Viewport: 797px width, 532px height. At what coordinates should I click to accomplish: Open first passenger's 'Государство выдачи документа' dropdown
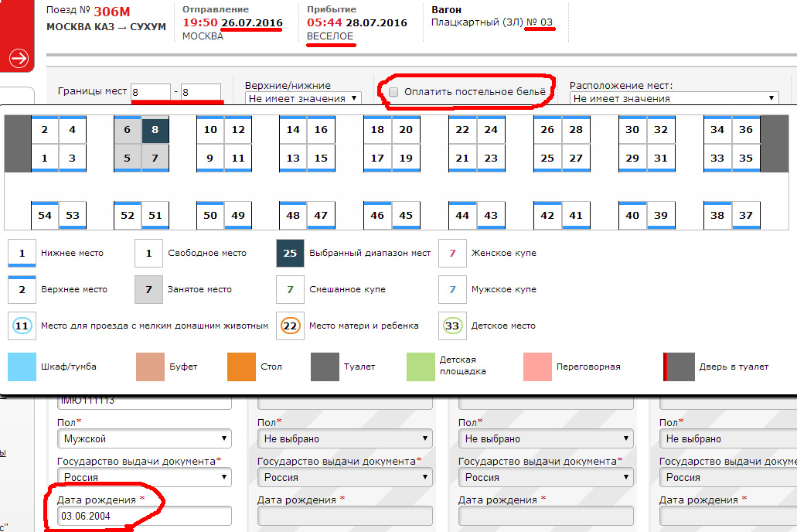click(x=145, y=477)
